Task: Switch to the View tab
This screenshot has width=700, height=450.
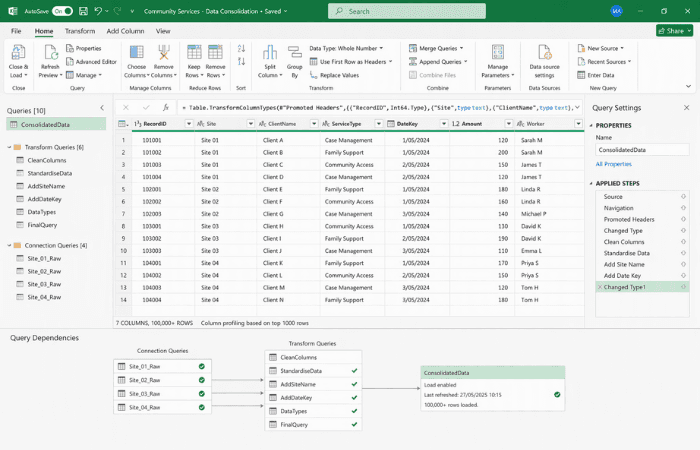Action: (163, 31)
